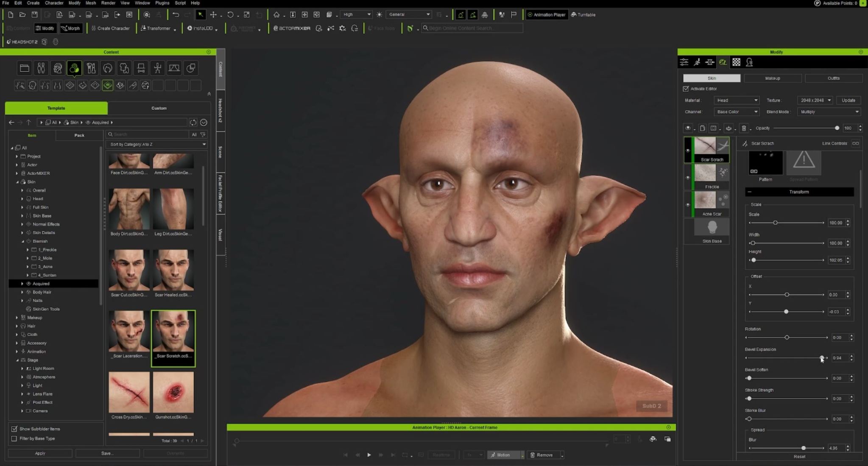The width and height of the screenshot is (868, 466).
Task: Click the New Project file icon
Action: click(x=10, y=14)
